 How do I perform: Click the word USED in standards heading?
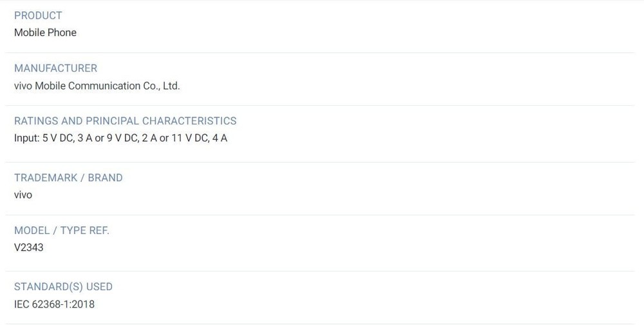pos(99,287)
